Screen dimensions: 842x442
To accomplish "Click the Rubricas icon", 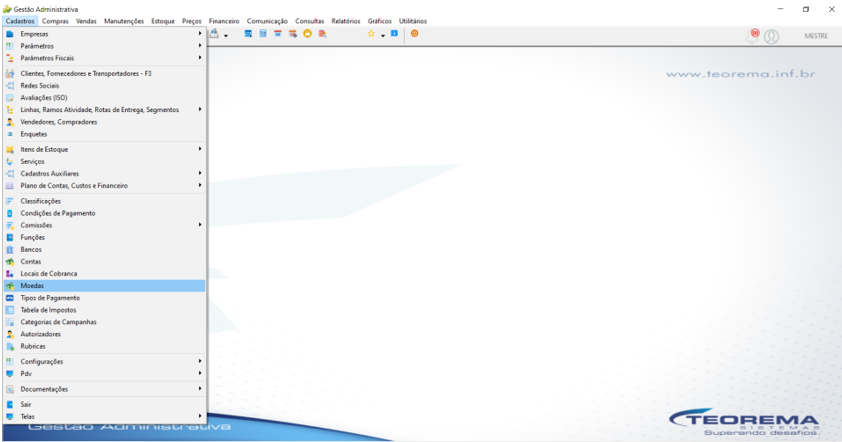I will [x=10, y=346].
